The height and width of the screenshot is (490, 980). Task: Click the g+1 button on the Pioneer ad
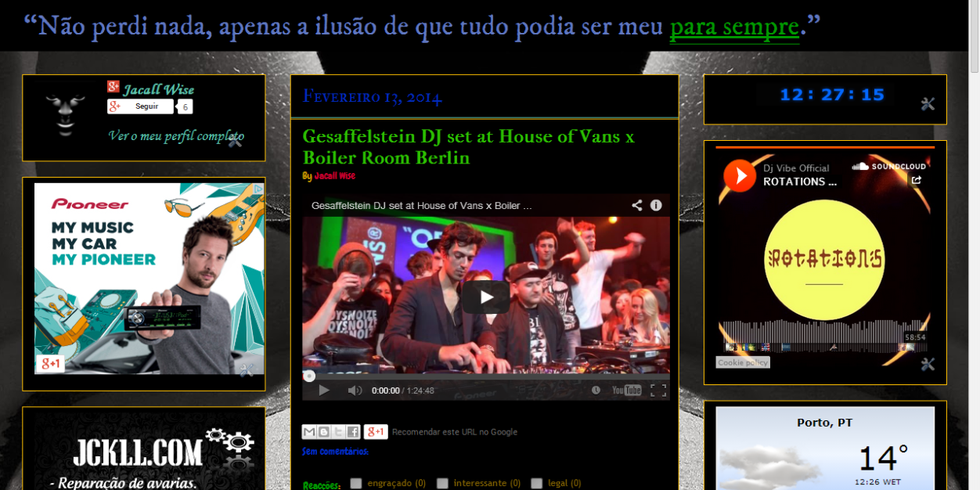point(51,363)
